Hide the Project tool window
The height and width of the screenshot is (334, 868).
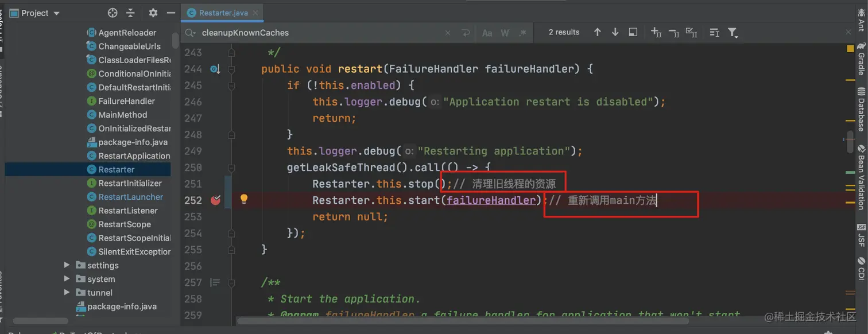(x=170, y=13)
